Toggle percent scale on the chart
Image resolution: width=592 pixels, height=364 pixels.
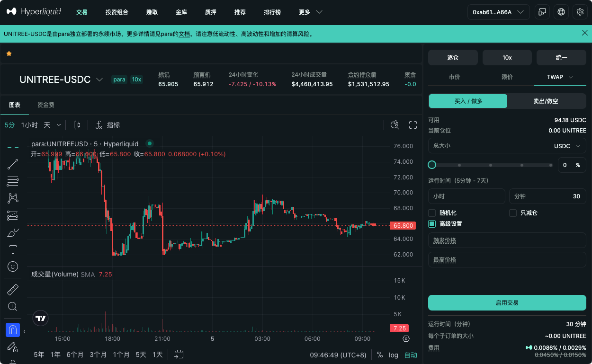point(380,355)
